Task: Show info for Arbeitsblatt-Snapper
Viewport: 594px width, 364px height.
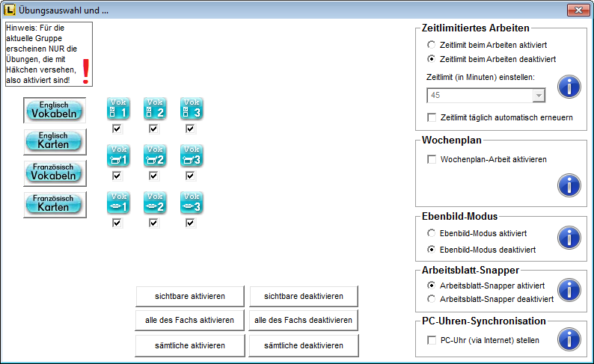Action: coord(569,291)
